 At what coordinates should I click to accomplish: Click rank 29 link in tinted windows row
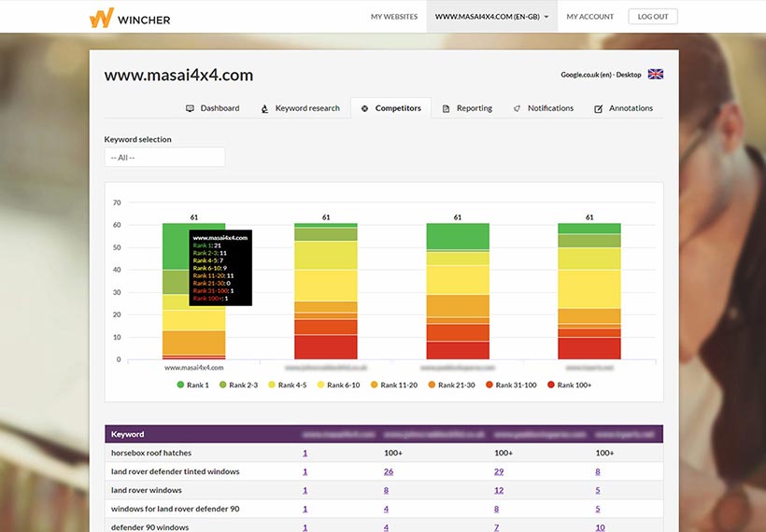(498, 472)
